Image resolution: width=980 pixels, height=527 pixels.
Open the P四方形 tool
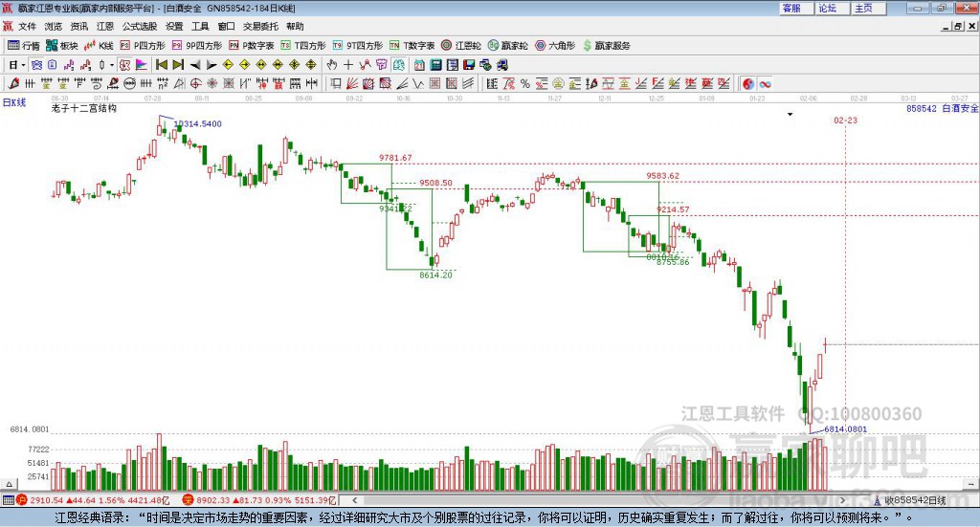tap(143, 46)
